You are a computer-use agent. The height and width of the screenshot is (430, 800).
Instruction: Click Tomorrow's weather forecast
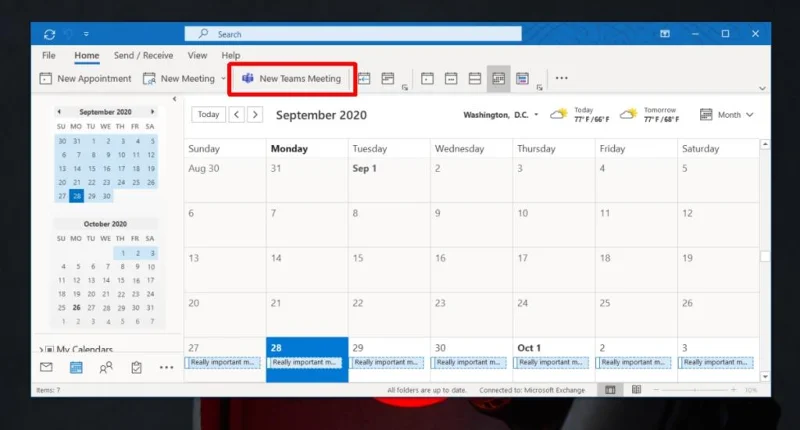tap(649, 115)
